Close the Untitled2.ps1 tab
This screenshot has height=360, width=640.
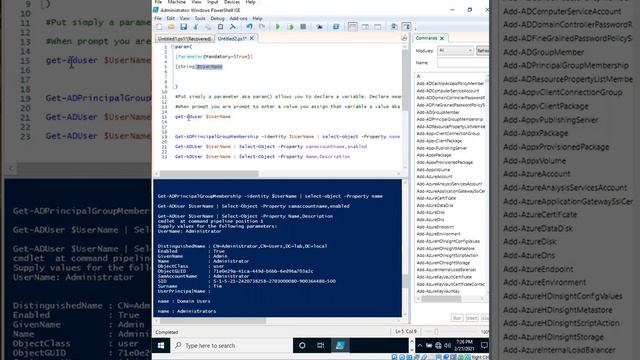pos(252,38)
